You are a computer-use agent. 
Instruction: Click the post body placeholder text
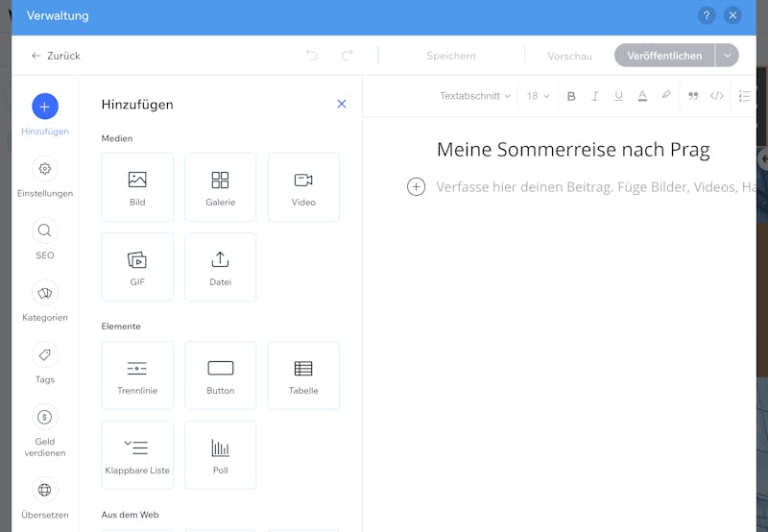pos(595,187)
